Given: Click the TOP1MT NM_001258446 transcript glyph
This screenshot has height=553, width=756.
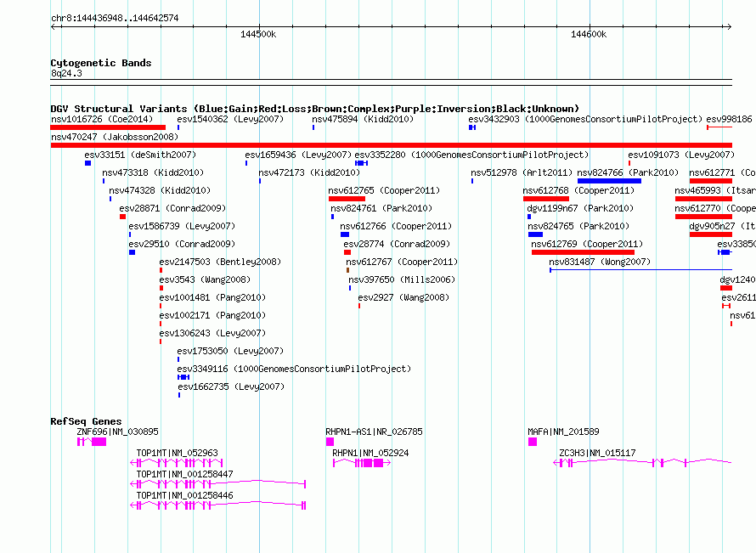Looking at the screenshot, I should pyautogui.click(x=218, y=505).
